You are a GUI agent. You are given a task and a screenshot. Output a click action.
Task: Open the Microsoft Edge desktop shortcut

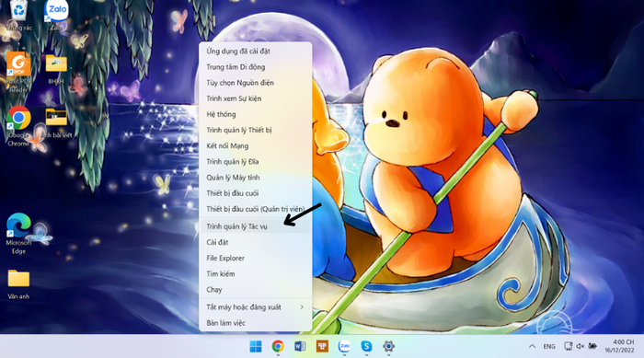click(x=18, y=234)
